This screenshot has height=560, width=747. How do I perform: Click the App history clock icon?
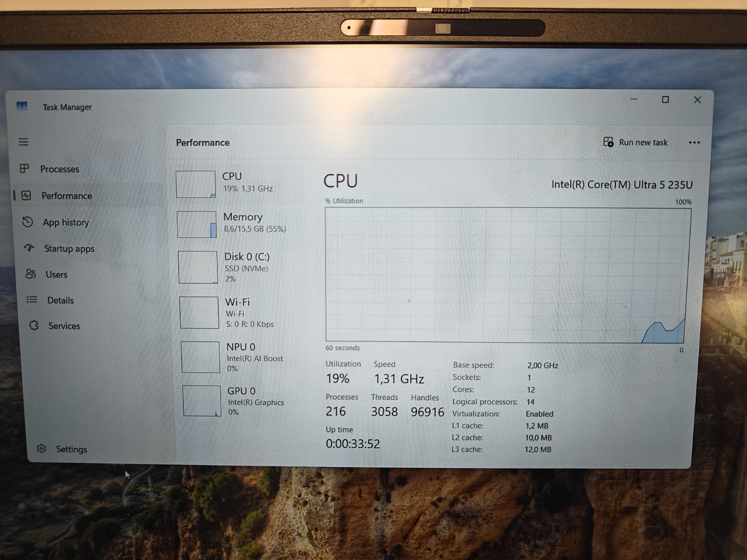28,222
